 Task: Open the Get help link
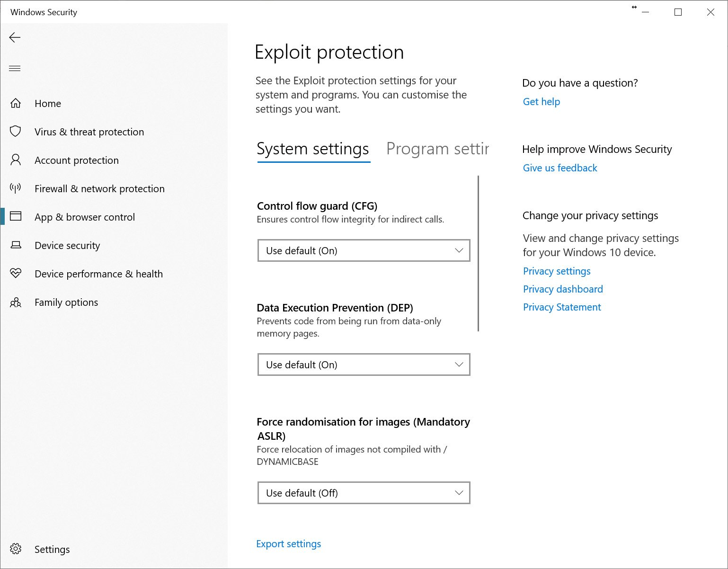coord(542,102)
